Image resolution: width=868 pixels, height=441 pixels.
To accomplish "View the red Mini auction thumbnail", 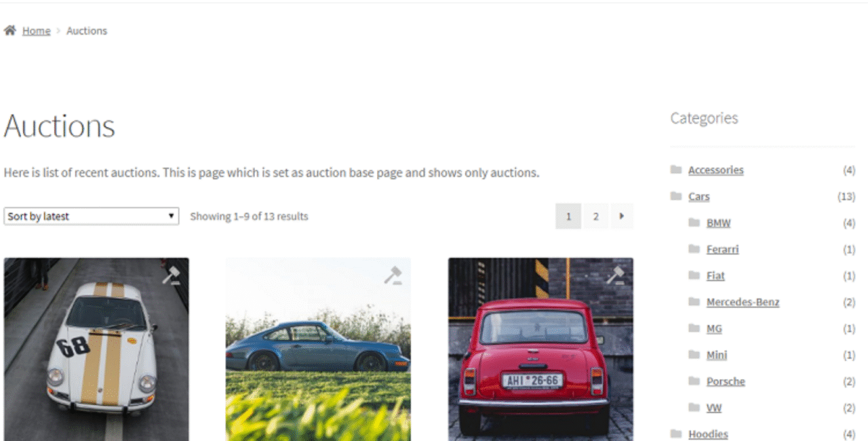I will click(540, 349).
